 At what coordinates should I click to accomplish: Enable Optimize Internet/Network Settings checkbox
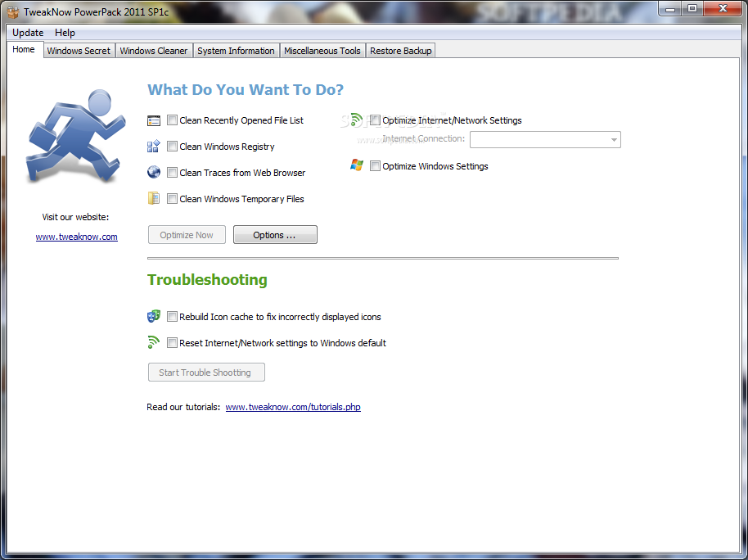coord(376,120)
